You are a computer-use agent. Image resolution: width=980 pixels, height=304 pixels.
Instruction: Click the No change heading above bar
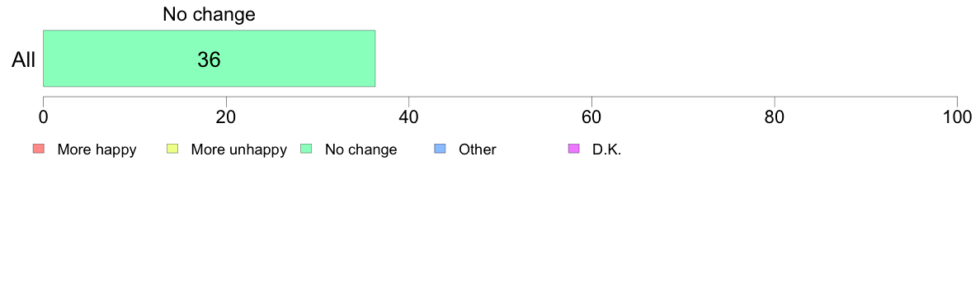pos(210,14)
